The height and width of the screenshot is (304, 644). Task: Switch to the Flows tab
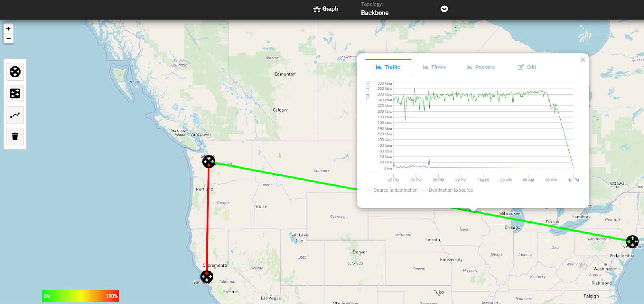click(x=434, y=67)
